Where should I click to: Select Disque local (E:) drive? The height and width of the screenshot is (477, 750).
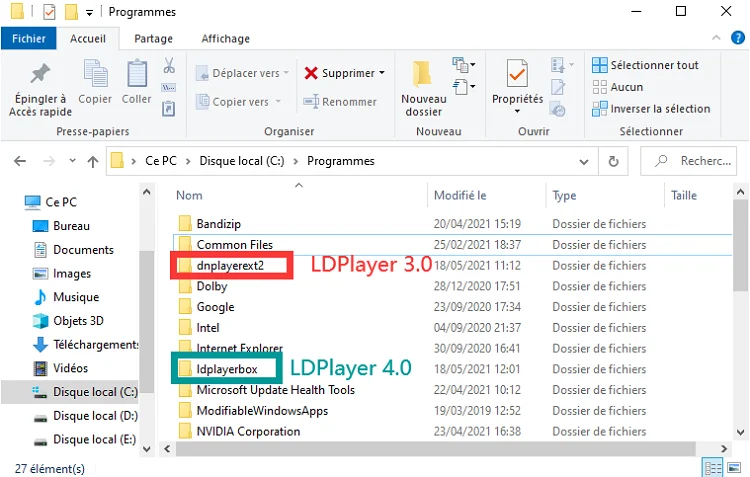pos(94,439)
